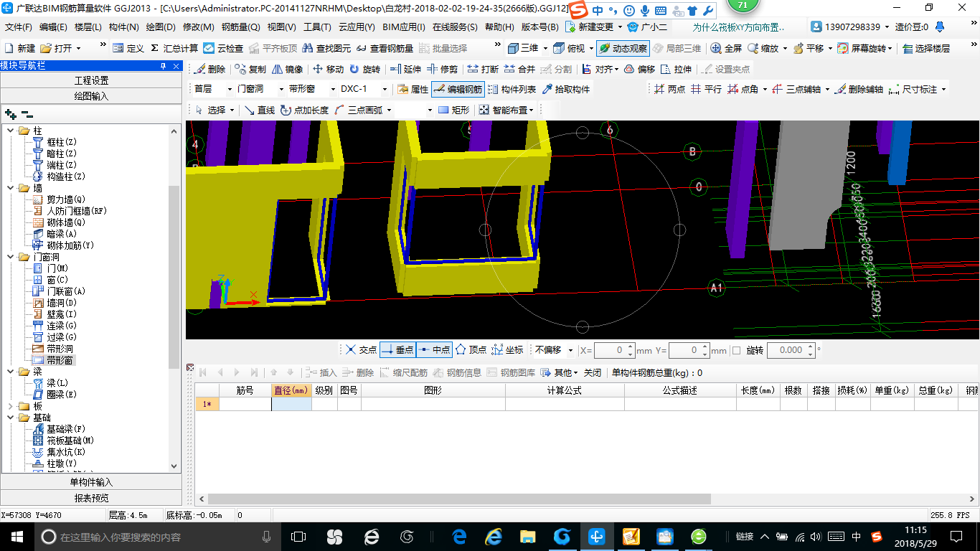Viewport: 980px width, 551px height.
Task: Click 拾取构件 pick component tool
Action: pyautogui.click(x=566, y=89)
